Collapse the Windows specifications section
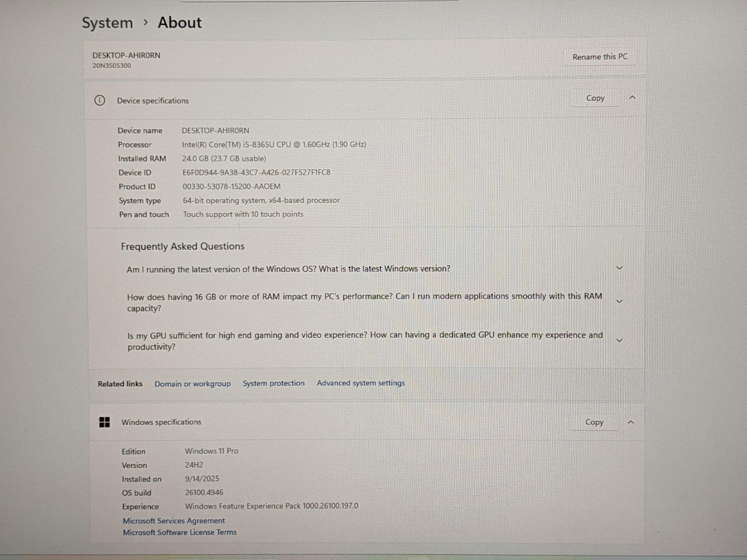The width and height of the screenshot is (747, 560). pos(631,422)
